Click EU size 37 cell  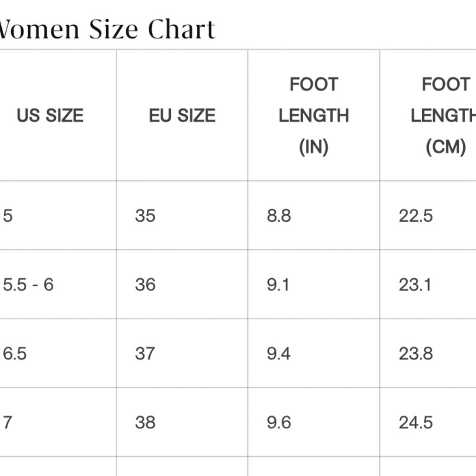(x=182, y=353)
